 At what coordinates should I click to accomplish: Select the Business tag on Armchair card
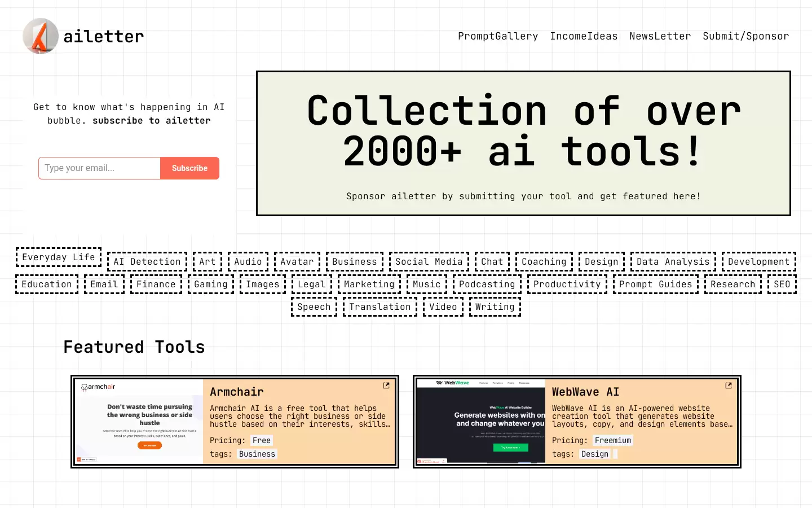(x=257, y=454)
